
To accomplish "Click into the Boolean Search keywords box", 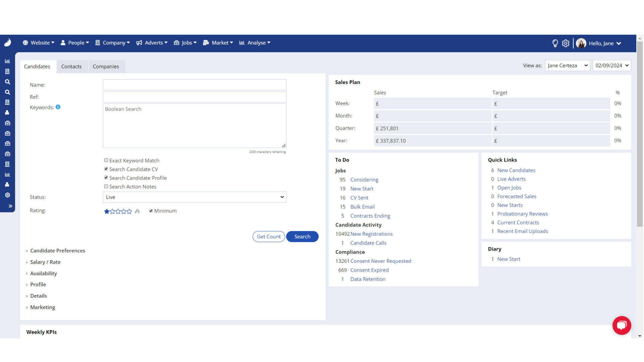I will point(195,126).
